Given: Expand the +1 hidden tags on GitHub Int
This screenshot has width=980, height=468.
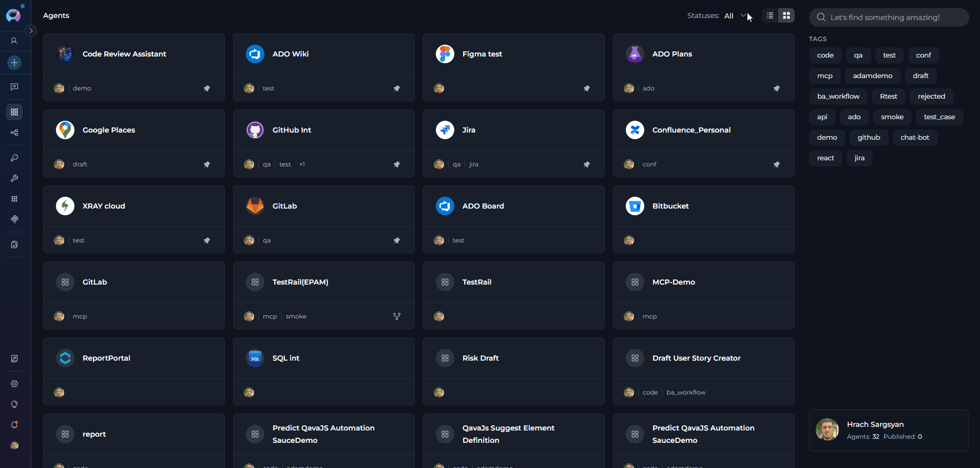Looking at the screenshot, I should [302, 164].
